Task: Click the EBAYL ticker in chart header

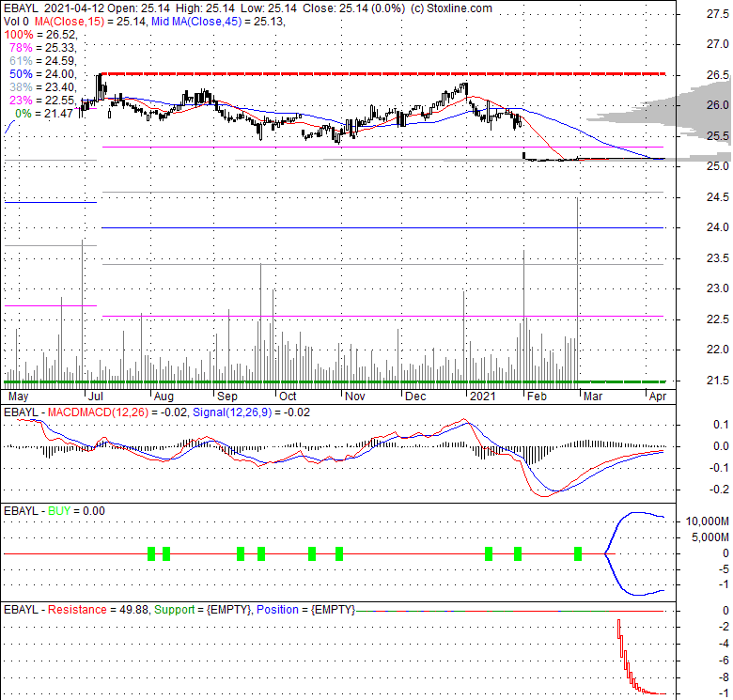Action: click(21, 8)
